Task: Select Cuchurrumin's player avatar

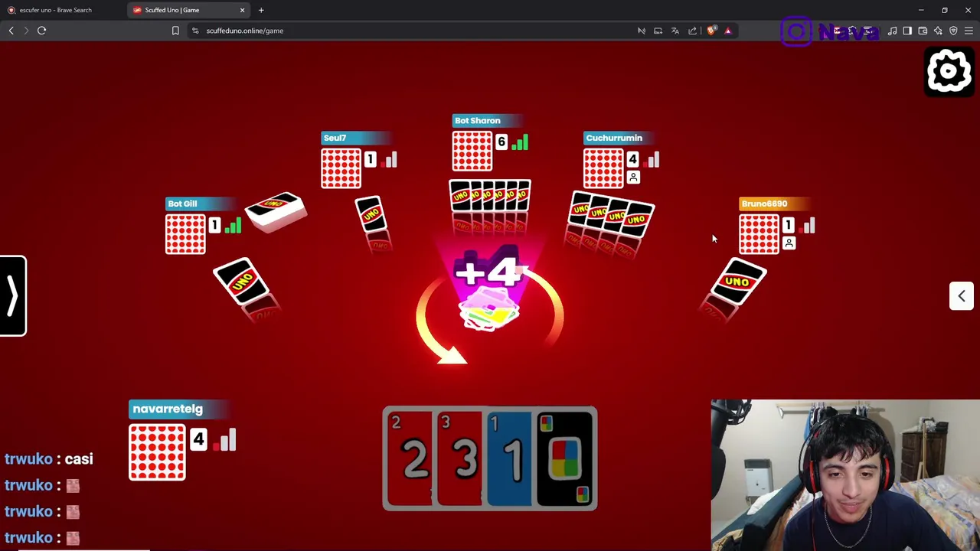Action: tap(603, 168)
